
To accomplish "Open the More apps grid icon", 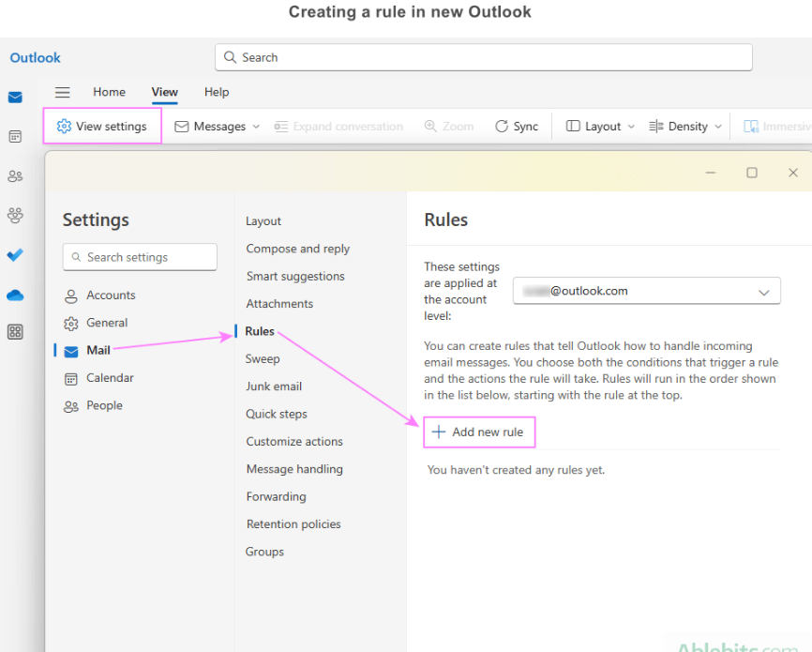I will [15, 332].
